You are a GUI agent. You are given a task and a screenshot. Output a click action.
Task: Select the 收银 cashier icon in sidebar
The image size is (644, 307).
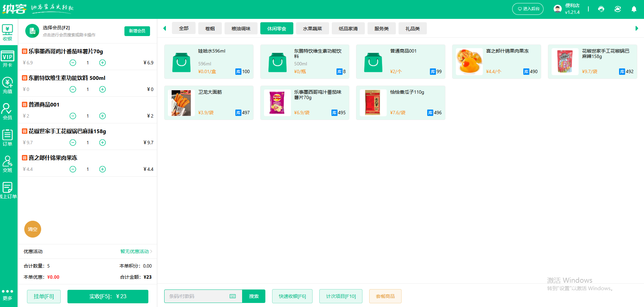point(8,31)
